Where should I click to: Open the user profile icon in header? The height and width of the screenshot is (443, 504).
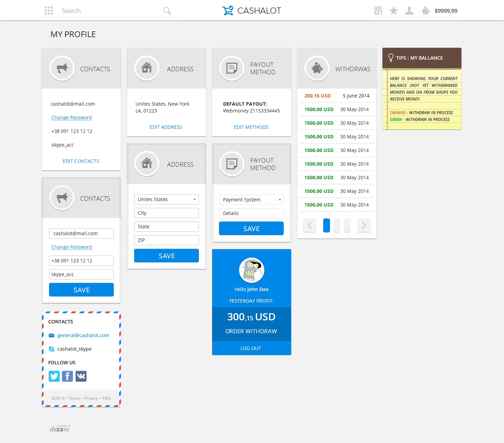[409, 11]
